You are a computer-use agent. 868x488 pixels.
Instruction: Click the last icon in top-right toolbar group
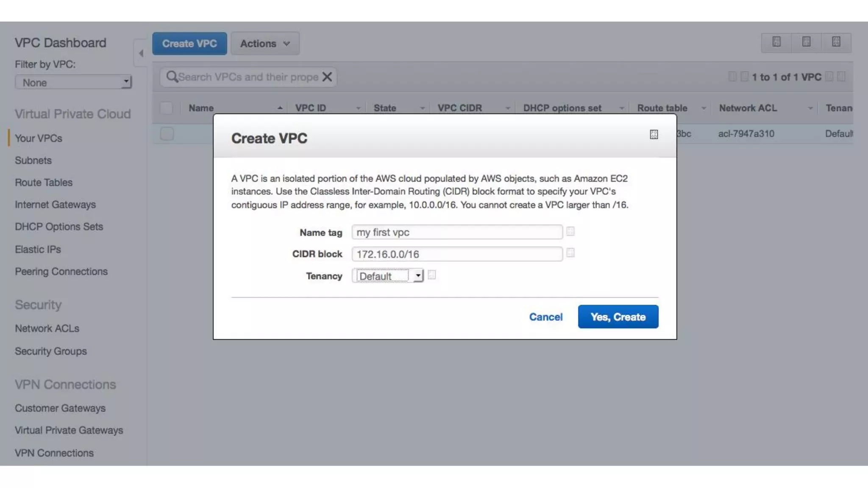(x=836, y=42)
